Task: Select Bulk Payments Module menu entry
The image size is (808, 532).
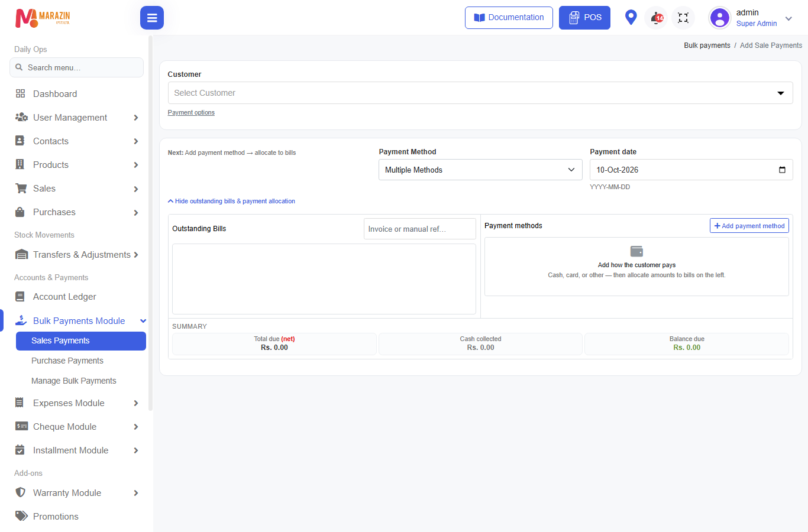Action: pyautogui.click(x=79, y=321)
